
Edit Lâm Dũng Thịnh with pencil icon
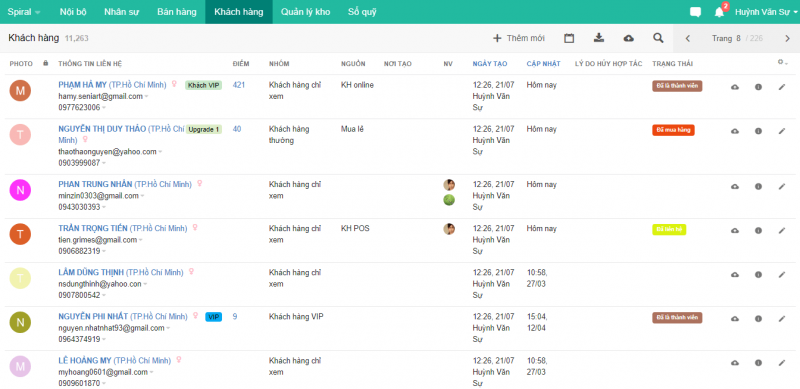pos(782,275)
